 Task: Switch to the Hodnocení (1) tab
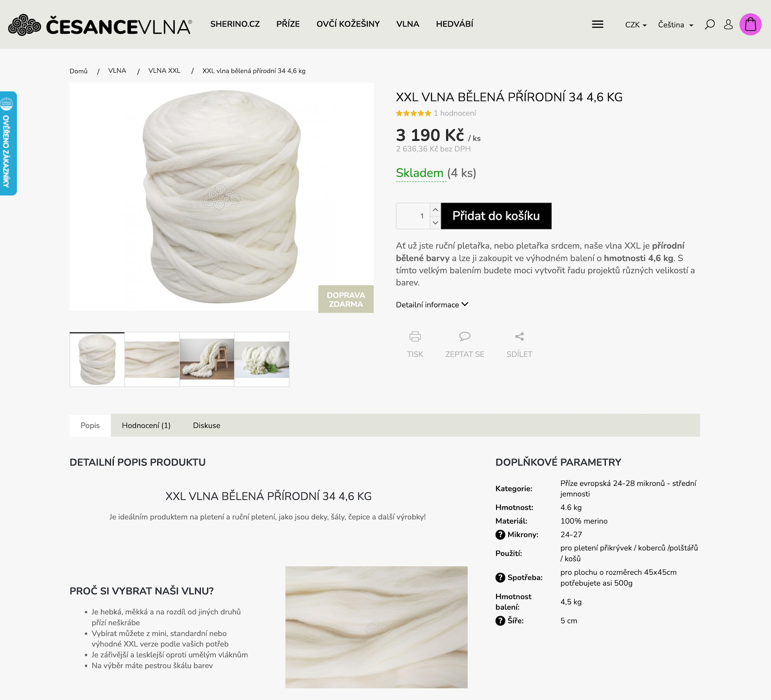click(146, 426)
